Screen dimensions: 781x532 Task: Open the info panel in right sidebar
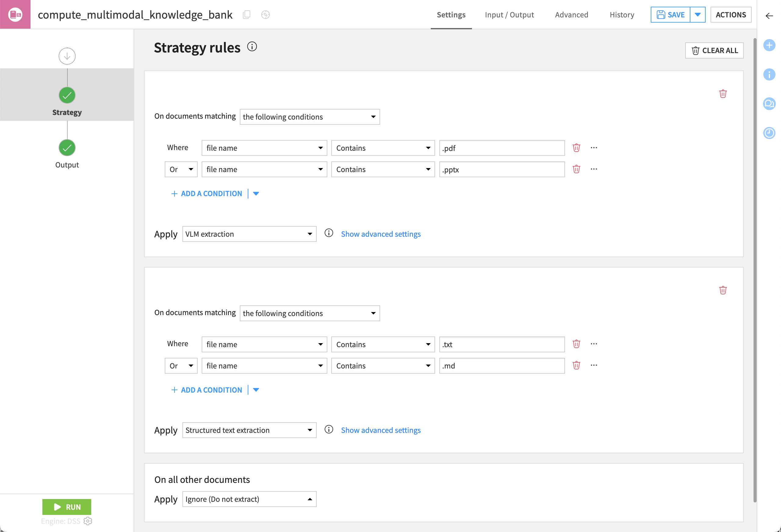(x=769, y=74)
